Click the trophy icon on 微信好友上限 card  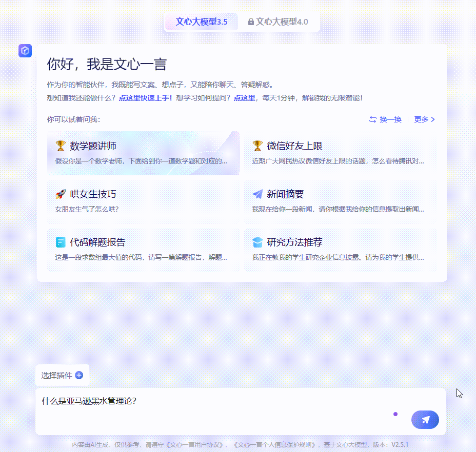click(257, 146)
